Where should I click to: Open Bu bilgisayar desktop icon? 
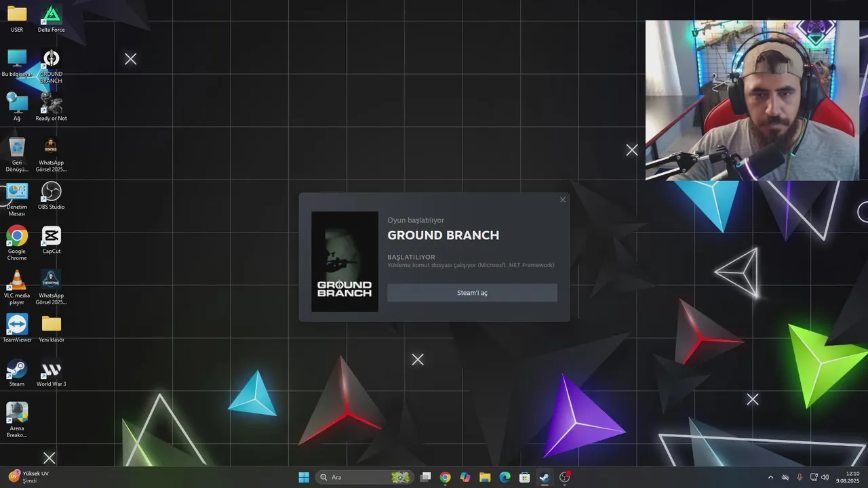[x=17, y=63]
